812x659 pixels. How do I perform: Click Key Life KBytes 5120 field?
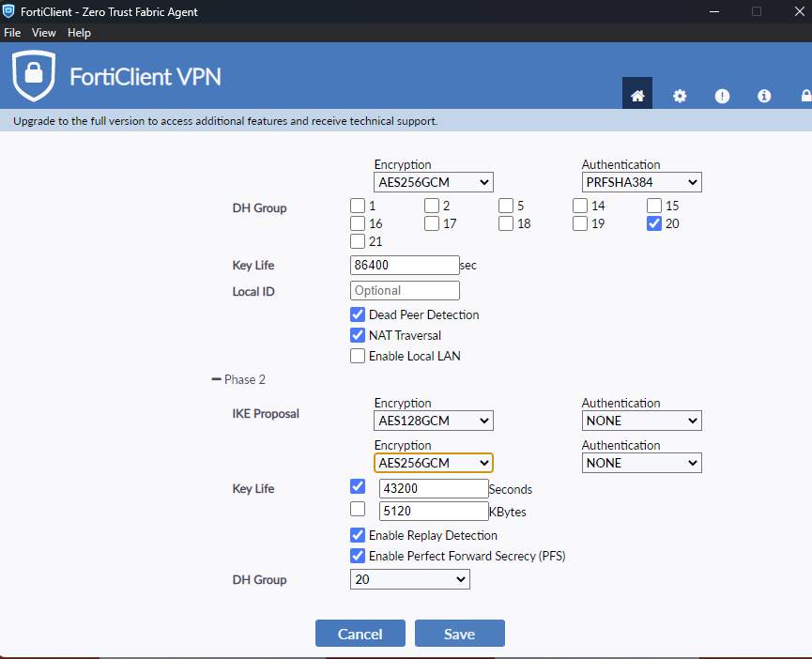[x=434, y=511]
